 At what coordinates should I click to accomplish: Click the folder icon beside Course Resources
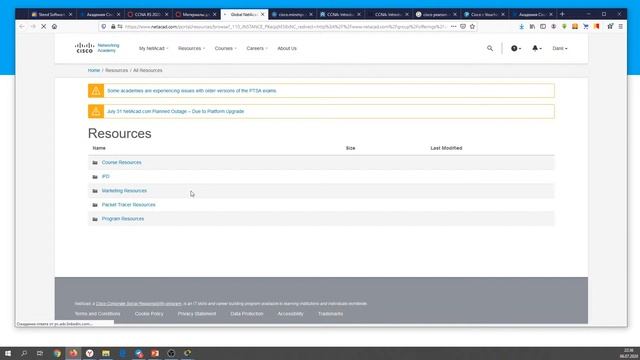coord(95,162)
